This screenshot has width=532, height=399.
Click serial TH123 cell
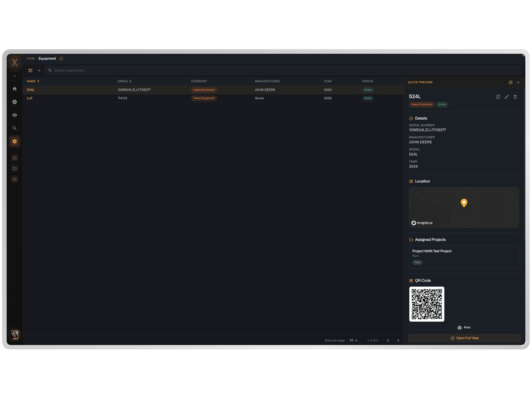click(x=122, y=98)
